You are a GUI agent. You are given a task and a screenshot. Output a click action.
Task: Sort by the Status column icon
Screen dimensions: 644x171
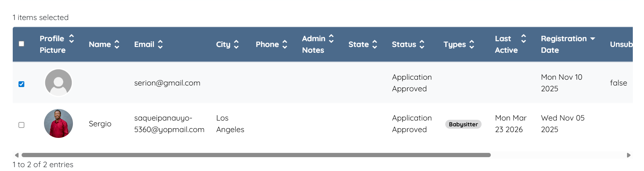422,45
